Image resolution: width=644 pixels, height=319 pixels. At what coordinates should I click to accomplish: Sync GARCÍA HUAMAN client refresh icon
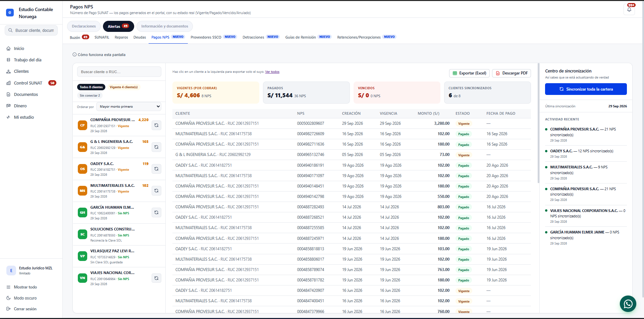point(156,212)
